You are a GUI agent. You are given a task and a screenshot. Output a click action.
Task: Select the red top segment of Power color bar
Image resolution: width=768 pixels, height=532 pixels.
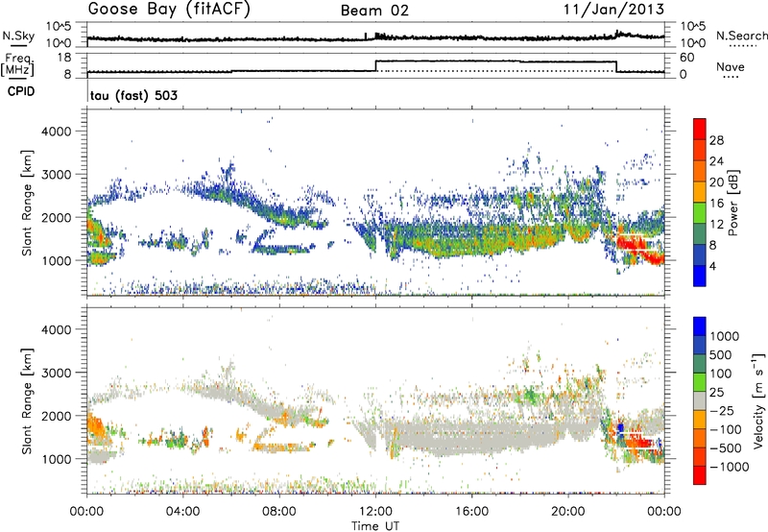(700, 129)
